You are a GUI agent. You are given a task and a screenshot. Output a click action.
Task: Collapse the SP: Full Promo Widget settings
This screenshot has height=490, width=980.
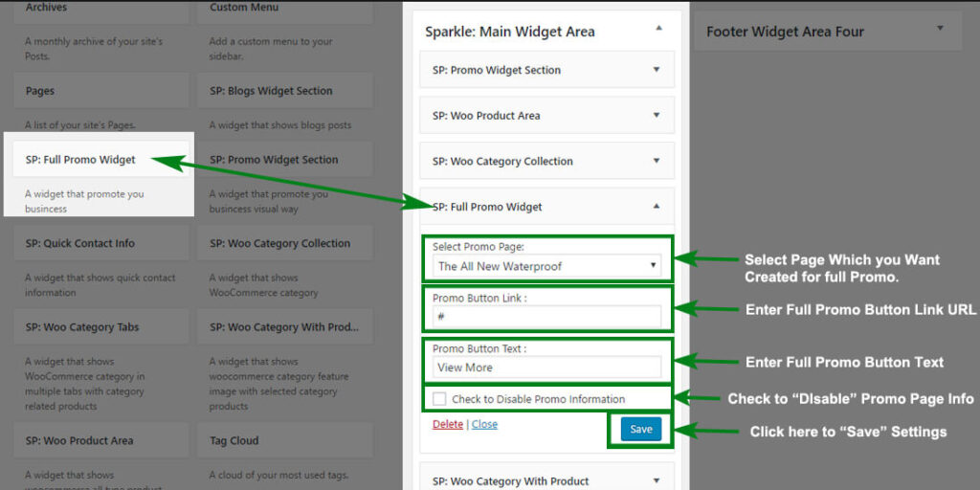657,206
